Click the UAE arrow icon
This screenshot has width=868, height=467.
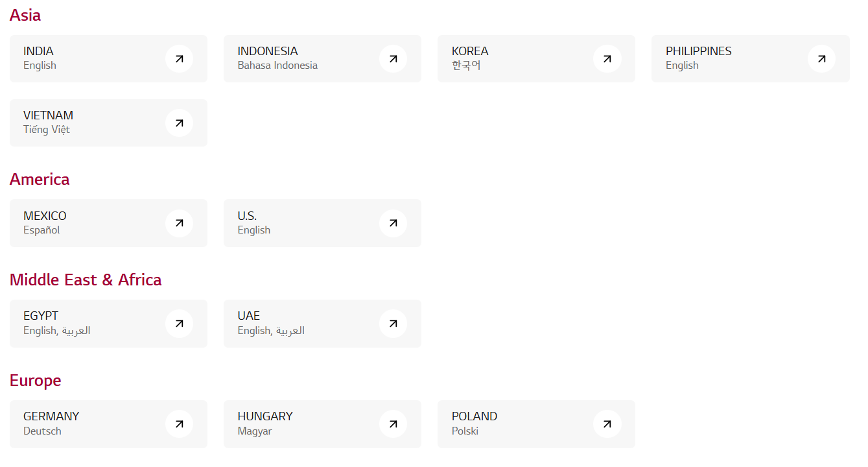[x=393, y=324]
